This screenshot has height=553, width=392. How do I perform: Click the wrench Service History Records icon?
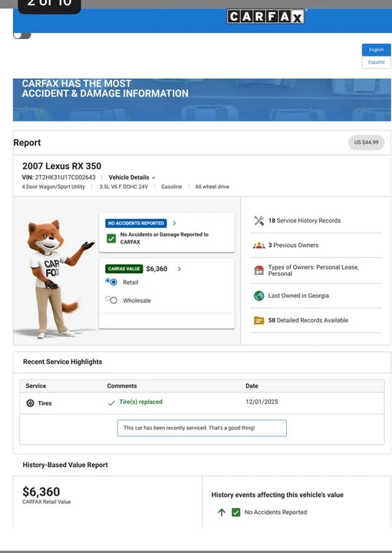point(259,220)
